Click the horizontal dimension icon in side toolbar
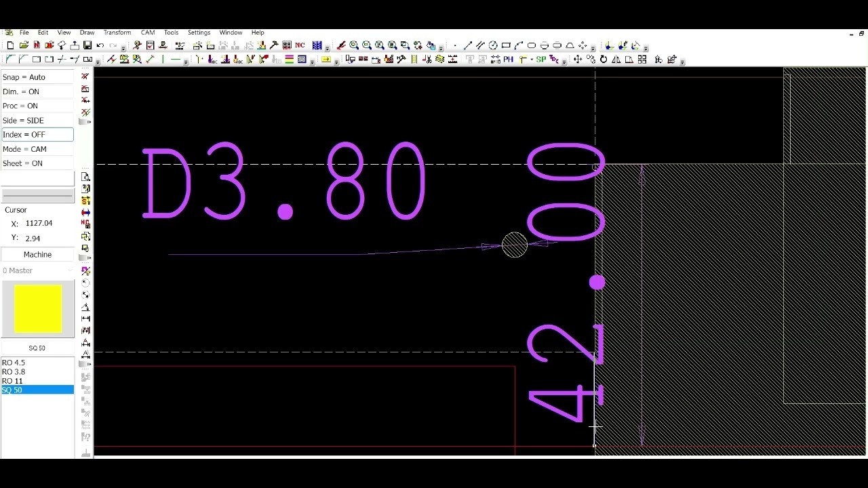 85,319
